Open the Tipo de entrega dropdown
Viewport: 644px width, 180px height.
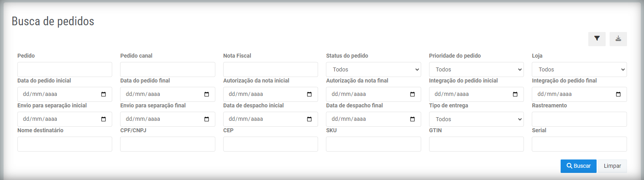click(x=476, y=119)
